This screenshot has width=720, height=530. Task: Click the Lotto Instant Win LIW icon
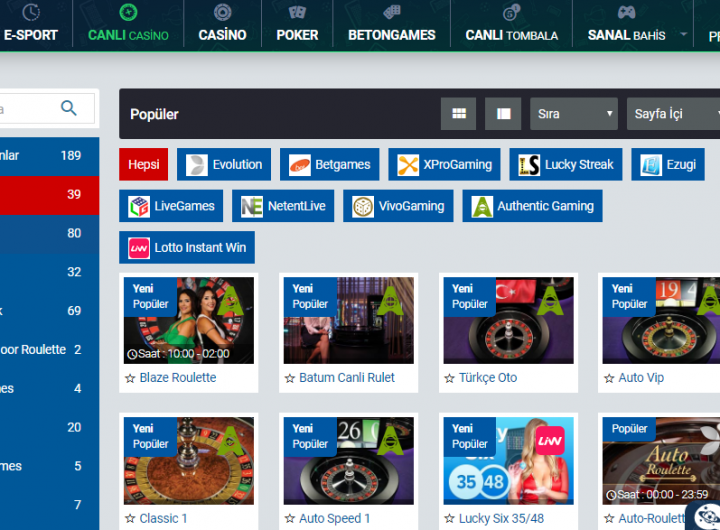tap(139, 248)
